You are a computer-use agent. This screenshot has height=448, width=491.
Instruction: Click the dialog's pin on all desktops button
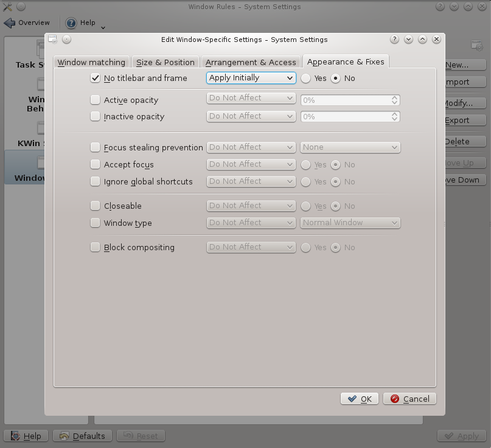[67, 40]
